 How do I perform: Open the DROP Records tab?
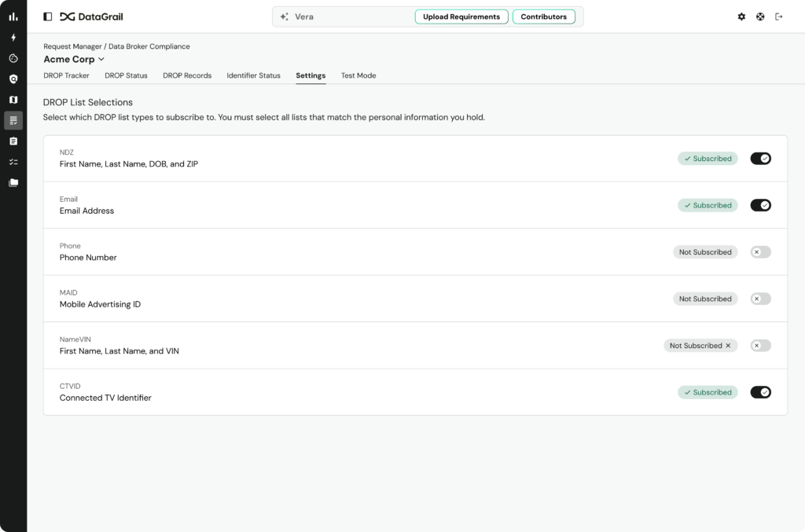tap(187, 75)
